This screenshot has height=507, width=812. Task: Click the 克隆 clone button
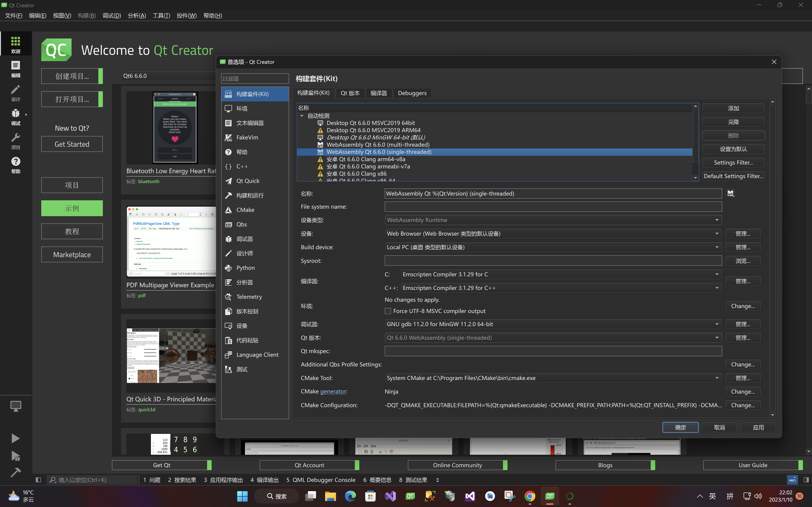733,122
